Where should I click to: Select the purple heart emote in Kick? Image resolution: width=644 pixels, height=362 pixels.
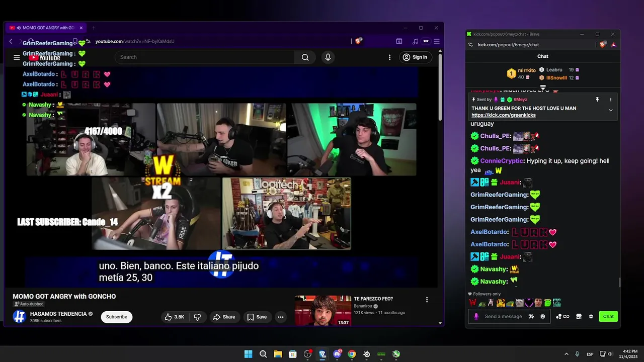click(529, 303)
